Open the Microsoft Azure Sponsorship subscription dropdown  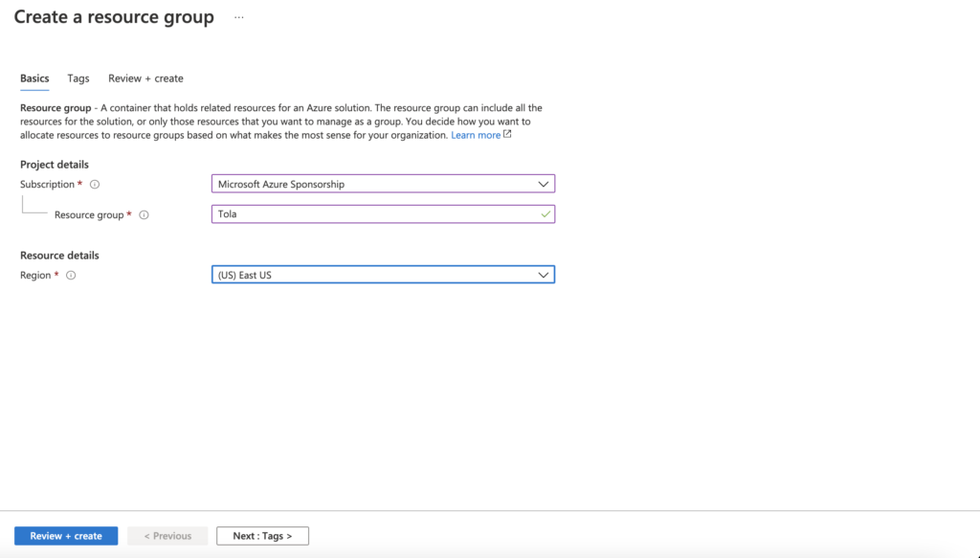383,184
